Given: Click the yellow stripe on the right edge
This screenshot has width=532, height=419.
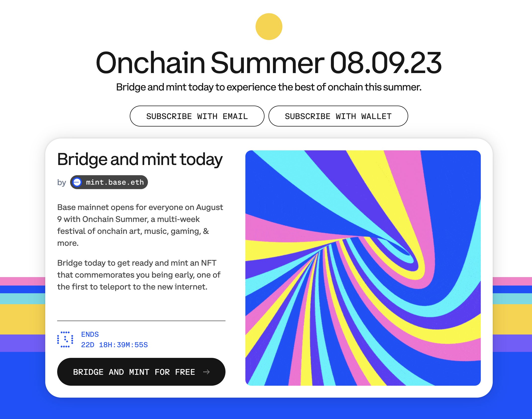Looking at the screenshot, I should click(x=512, y=319).
